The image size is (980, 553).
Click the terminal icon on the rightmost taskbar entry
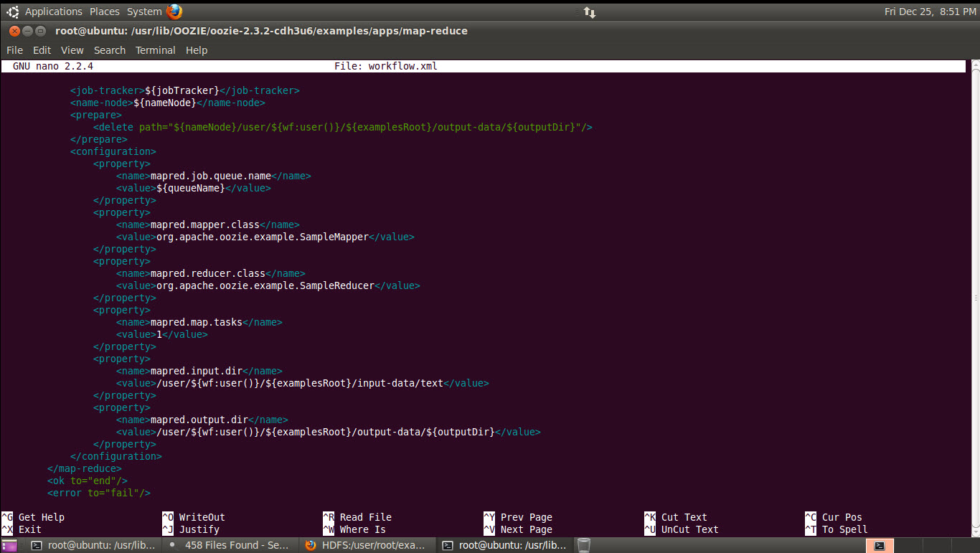(447, 545)
